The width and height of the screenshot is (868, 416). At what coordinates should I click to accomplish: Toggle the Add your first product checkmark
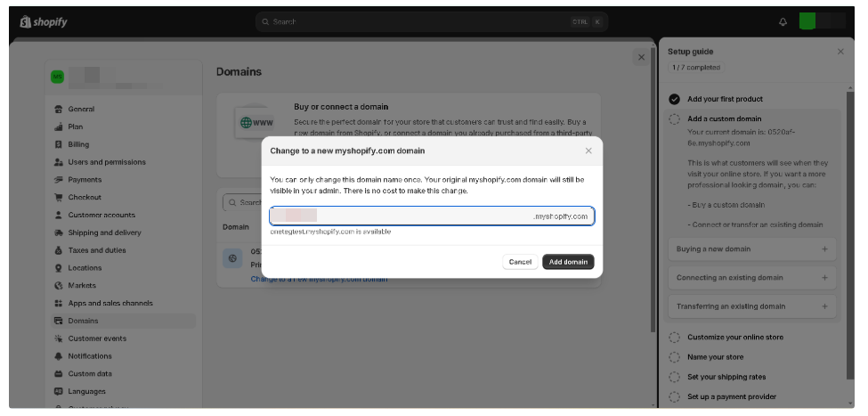(674, 99)
